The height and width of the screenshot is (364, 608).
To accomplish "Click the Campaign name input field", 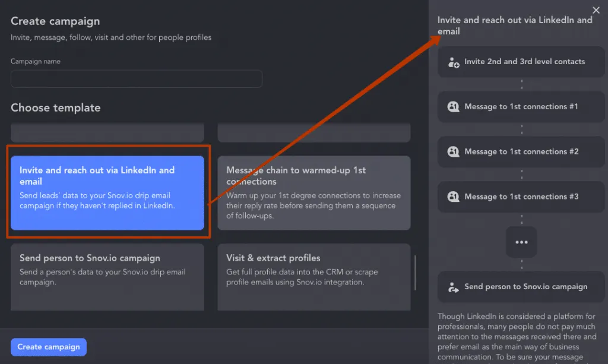I will [137, 79].
